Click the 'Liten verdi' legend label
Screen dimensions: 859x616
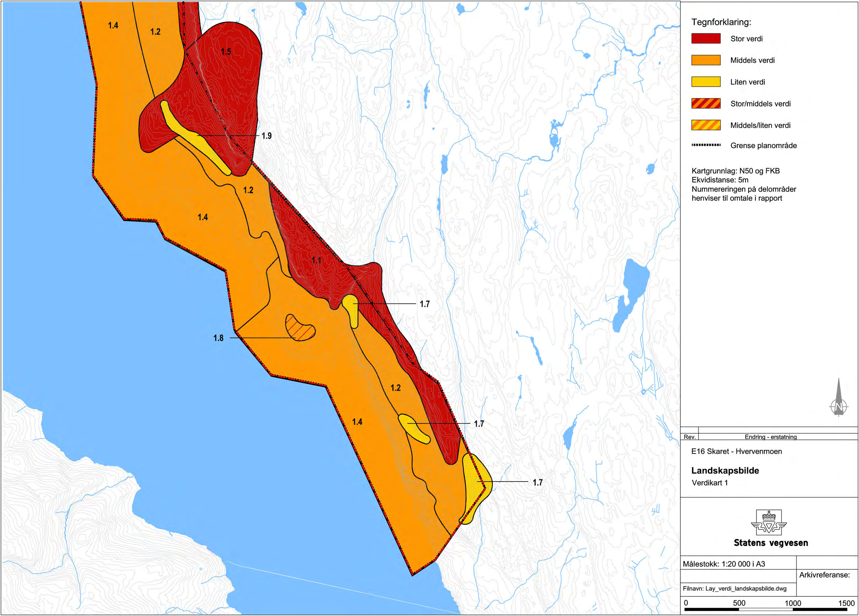tap(747, 82)
